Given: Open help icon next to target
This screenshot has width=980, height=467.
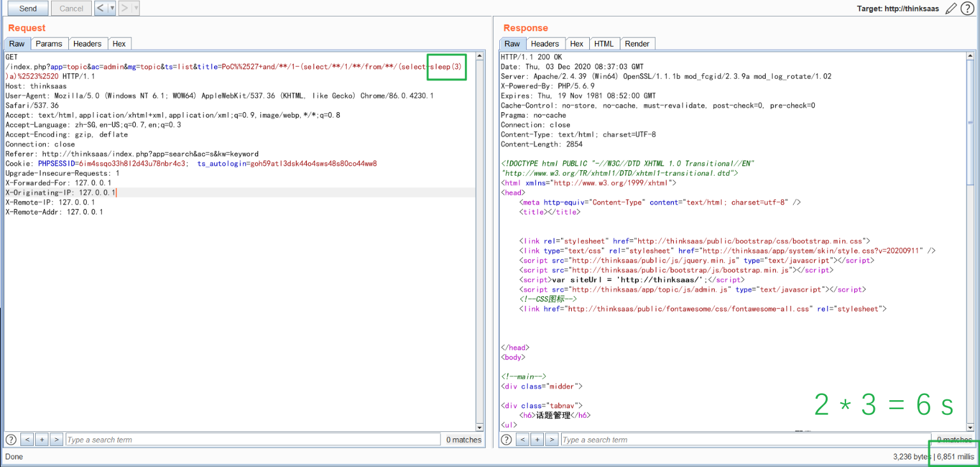Looking at the screenshot, I should 967,9.
